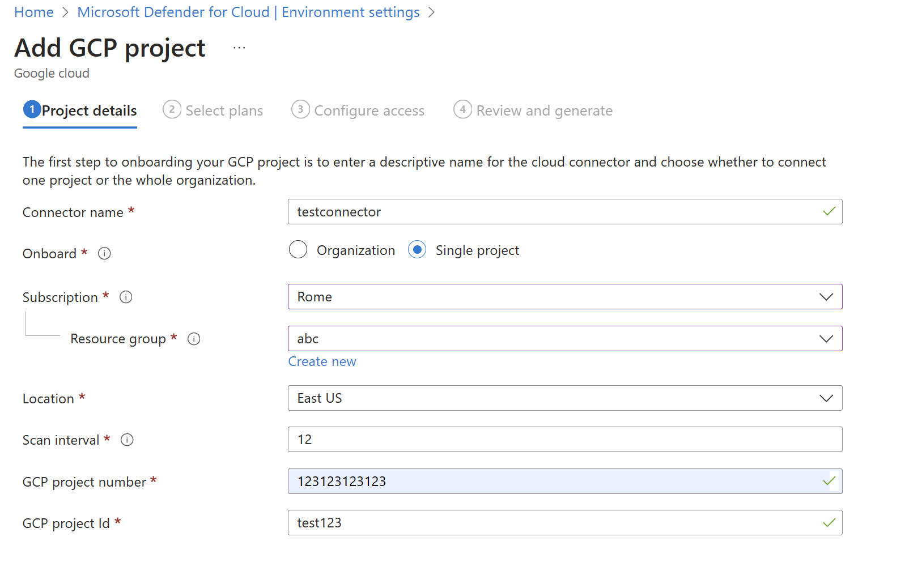
Task: Click the Resource group info icon
Action: [194, 339]
